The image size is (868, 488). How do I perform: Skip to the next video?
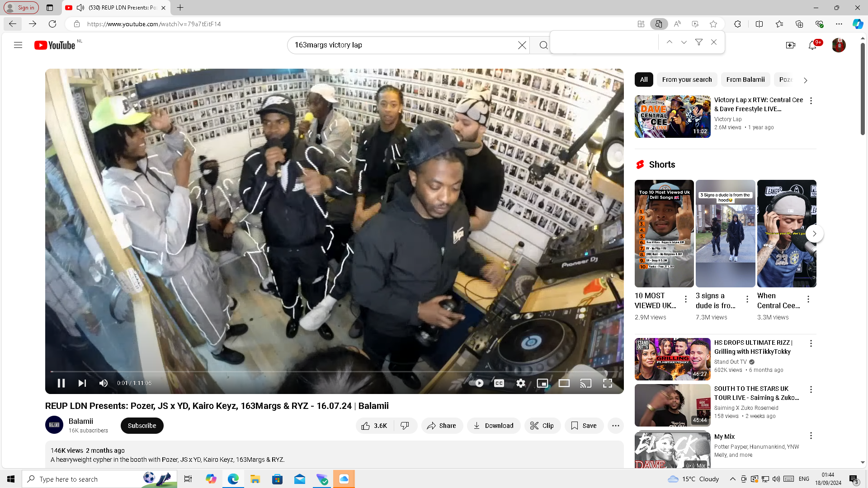point(82,383)
